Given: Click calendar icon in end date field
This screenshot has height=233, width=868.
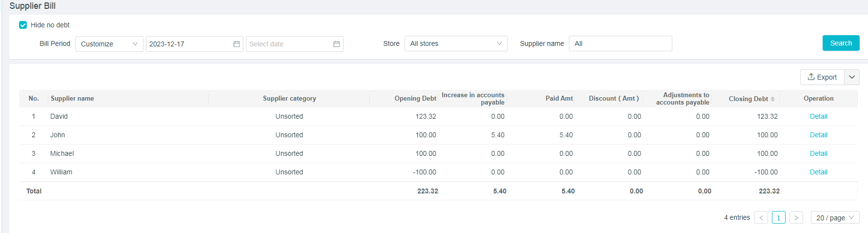Looking at the screenshot, I should (x=337, y=44).
